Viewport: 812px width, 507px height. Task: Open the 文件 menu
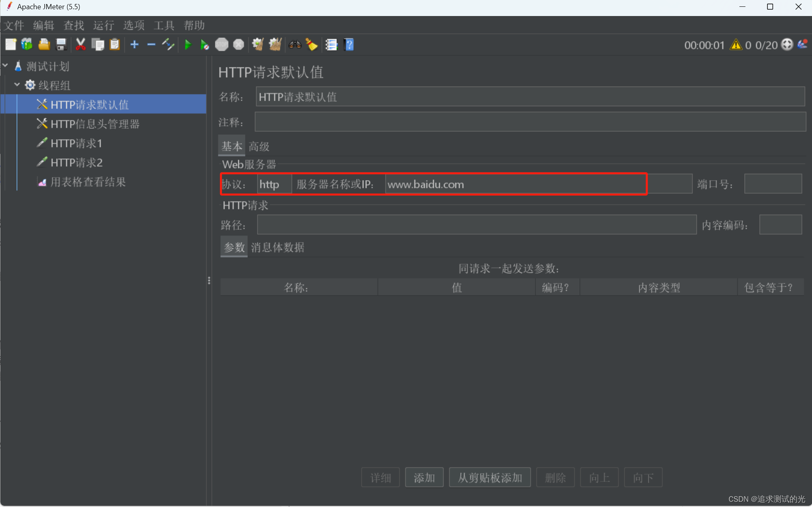click(x=14, y=26)
